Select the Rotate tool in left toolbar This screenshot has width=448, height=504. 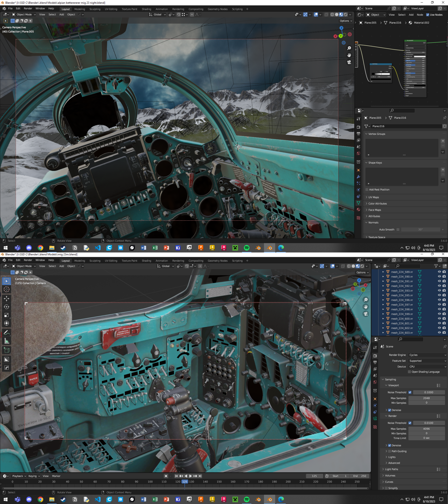[x=7, y=307]
